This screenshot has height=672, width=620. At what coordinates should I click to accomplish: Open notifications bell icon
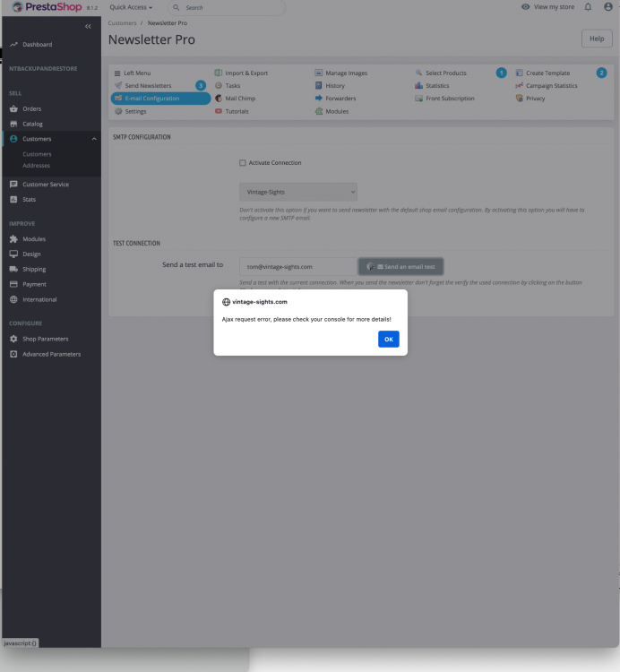click(x=588, y=7)
